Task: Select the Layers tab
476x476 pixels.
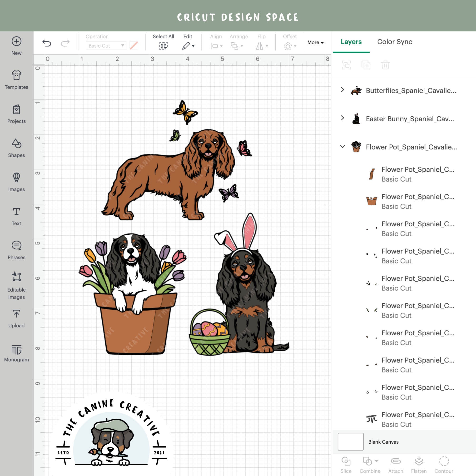Action: click(x=351, y=42)
